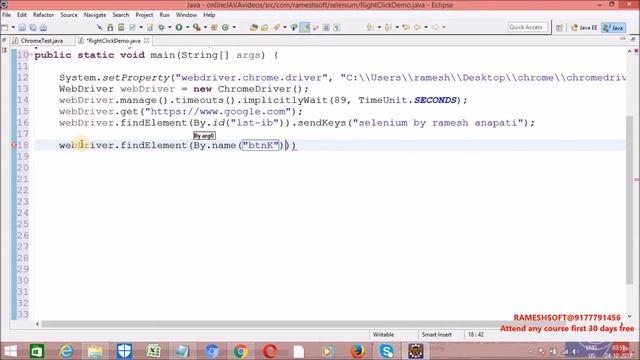The height and width of the screenshot is (360, 640).
Task: Open the Refactor menu
Action: pos(43,15)
